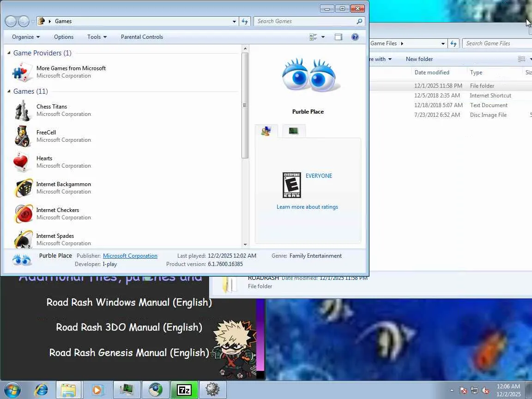This screenshot has width=532, height=399.
Task: Select the Internet Backgammon dice icon
Action: point(24,187)
